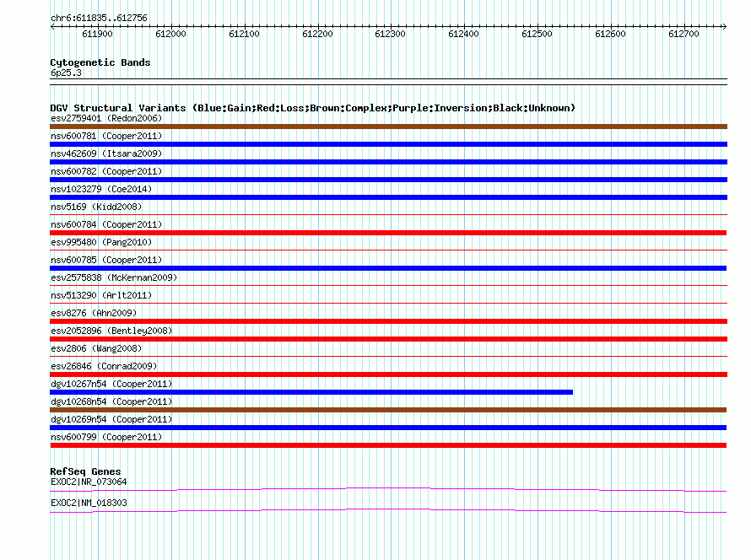This screenshot has height=560, width=751.
Task: Click the RefSeq Genes track title
Action: tap(85, 471)
